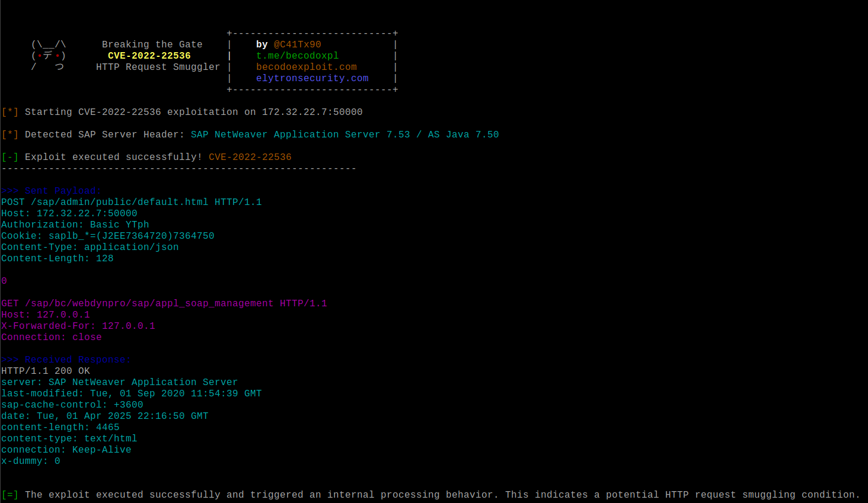The height and width of the screenshot is (503, 868).
Task: Select the "x-dummy: 0" header
Action: (x=31, y=461)
